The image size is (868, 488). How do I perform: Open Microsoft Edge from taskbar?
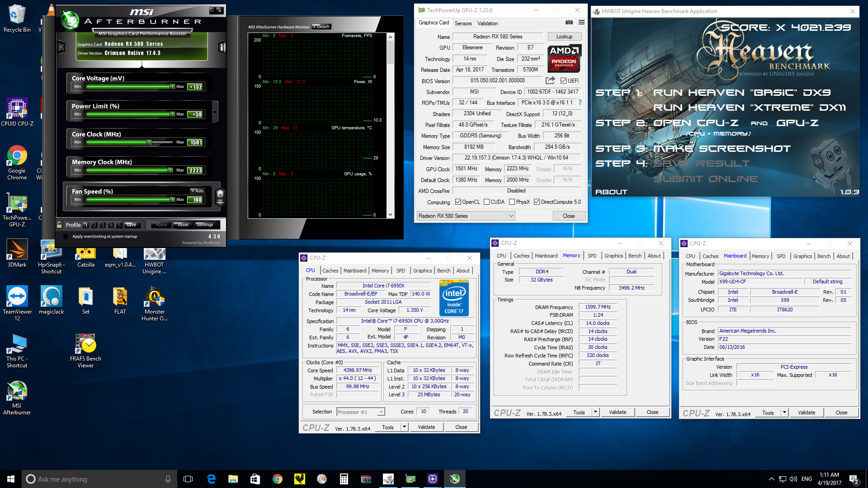pyautogui.click(x=211, y=479)
